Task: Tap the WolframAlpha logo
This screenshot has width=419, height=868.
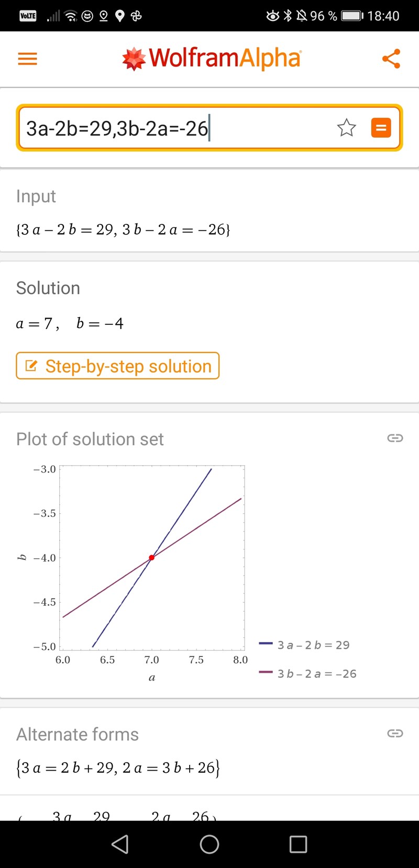Action: coord(212,59)
